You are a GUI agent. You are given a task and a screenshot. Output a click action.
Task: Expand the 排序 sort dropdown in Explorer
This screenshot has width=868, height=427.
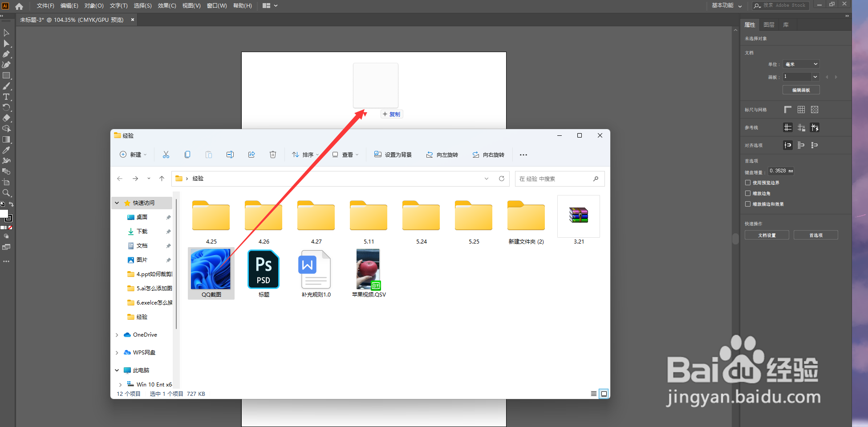[x=305, y=155]
